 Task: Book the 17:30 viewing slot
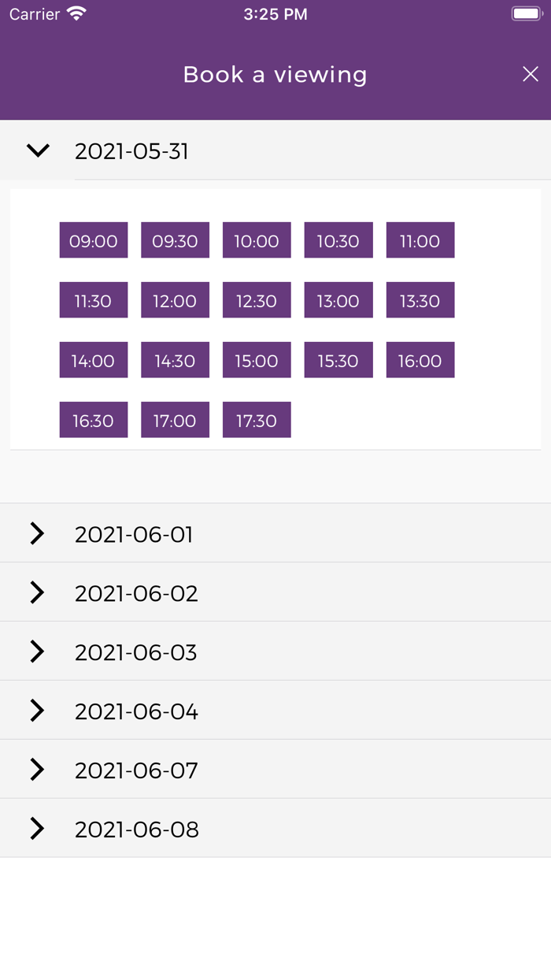coord(257,420)
